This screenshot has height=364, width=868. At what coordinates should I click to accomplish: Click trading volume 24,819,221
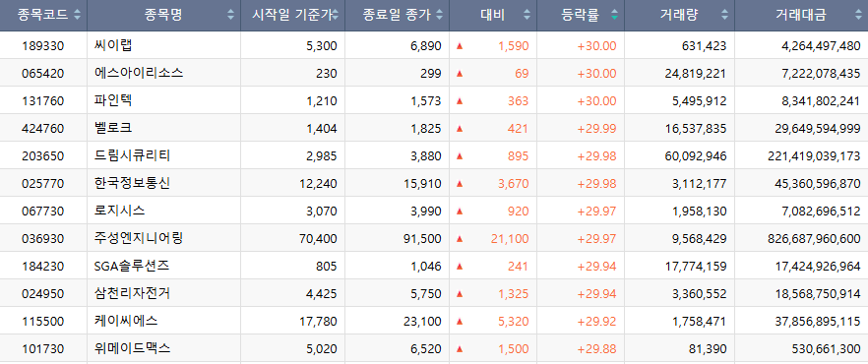[695, 74]
